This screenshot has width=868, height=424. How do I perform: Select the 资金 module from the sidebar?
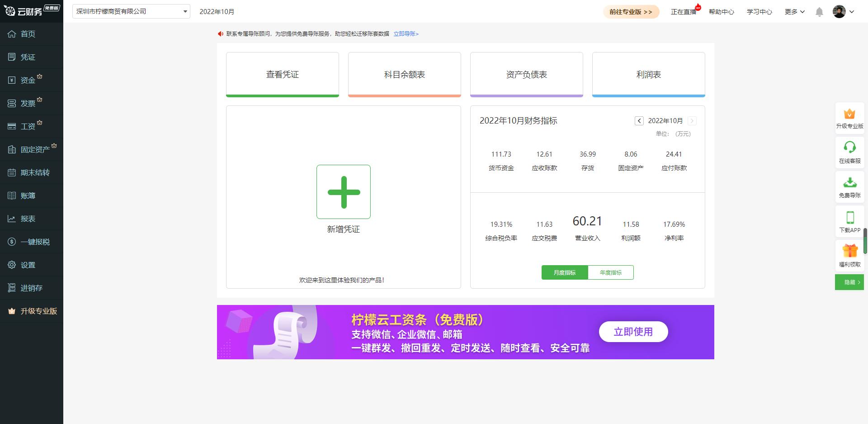27,80
